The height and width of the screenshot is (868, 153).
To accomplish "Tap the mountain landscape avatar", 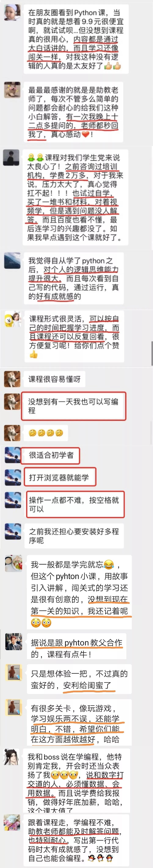I will [12, 260].
